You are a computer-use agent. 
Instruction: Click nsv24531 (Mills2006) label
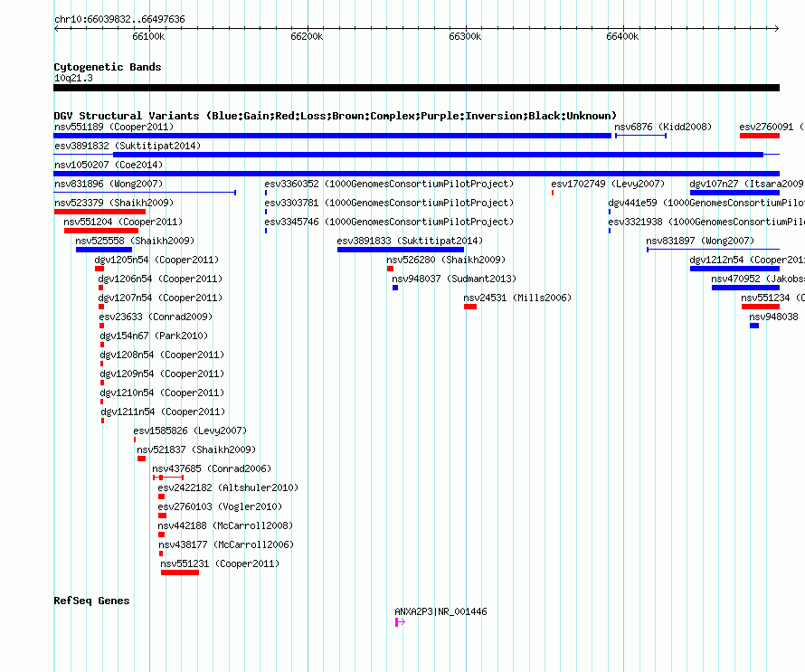tap(517, 298)
